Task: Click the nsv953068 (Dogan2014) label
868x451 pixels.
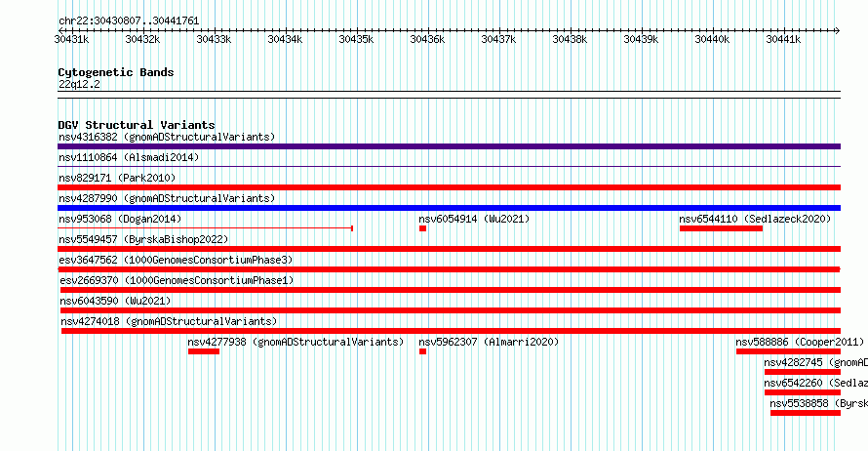Action: coord(120,219)
